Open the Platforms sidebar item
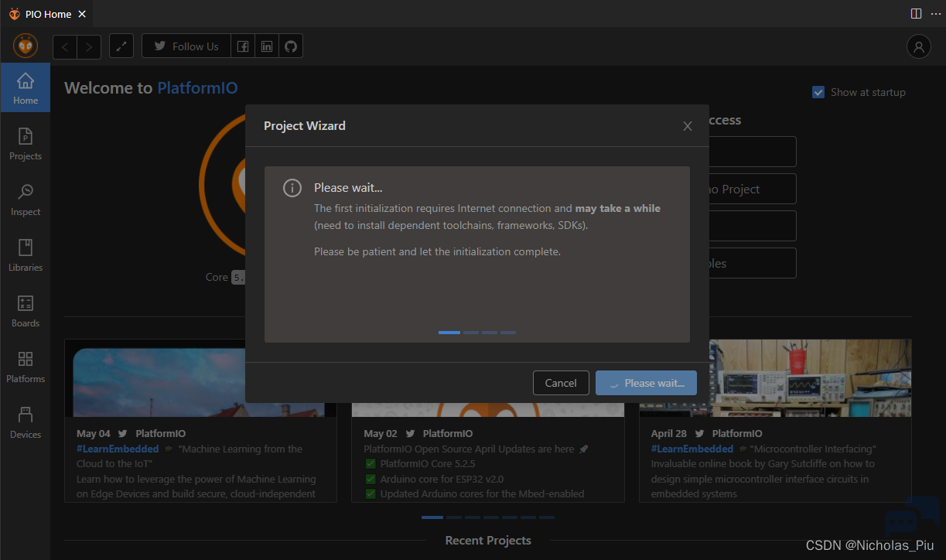Screen dimensions: 946x560 (x=26, y=367)
